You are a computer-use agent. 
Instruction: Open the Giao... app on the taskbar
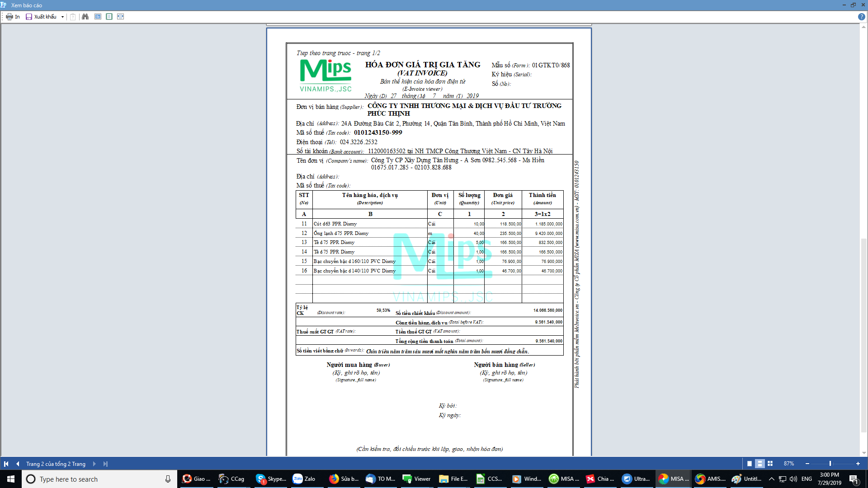click(196, 479)
